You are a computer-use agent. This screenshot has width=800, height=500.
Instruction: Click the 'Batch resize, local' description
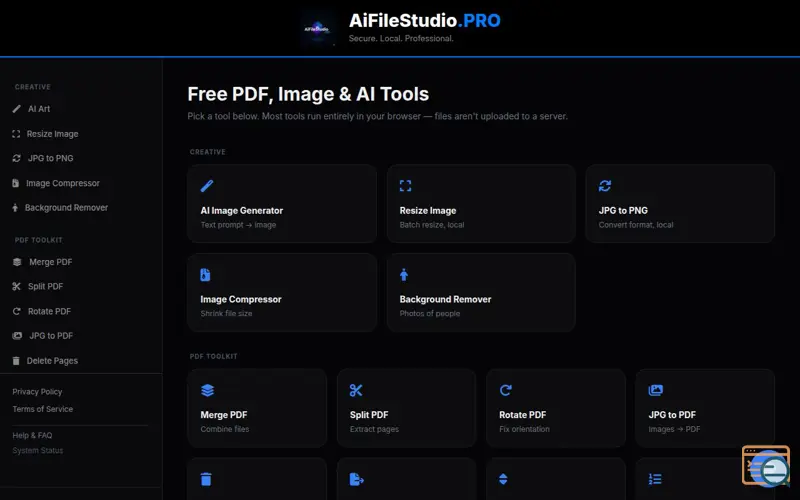tap(432, 225)
